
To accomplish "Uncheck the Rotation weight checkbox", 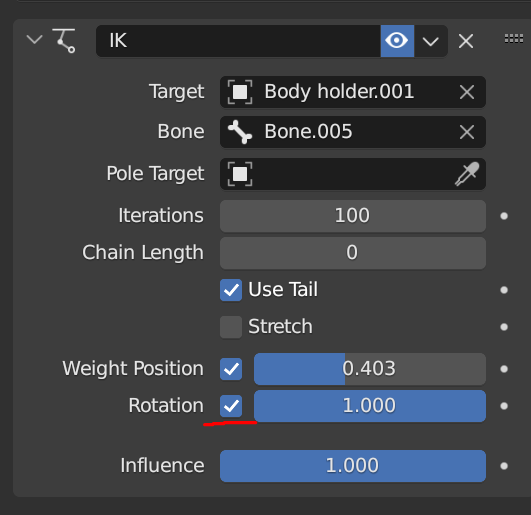I will [231, 406].
